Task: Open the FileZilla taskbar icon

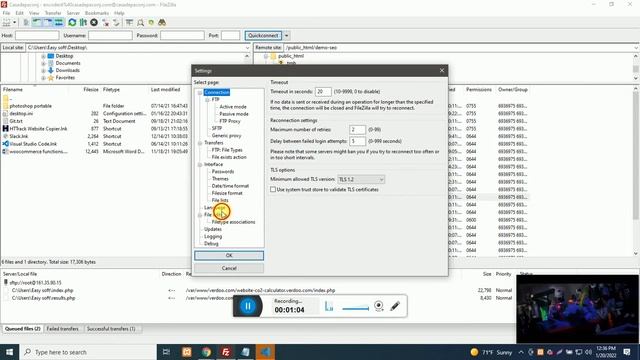Action: 226,352
